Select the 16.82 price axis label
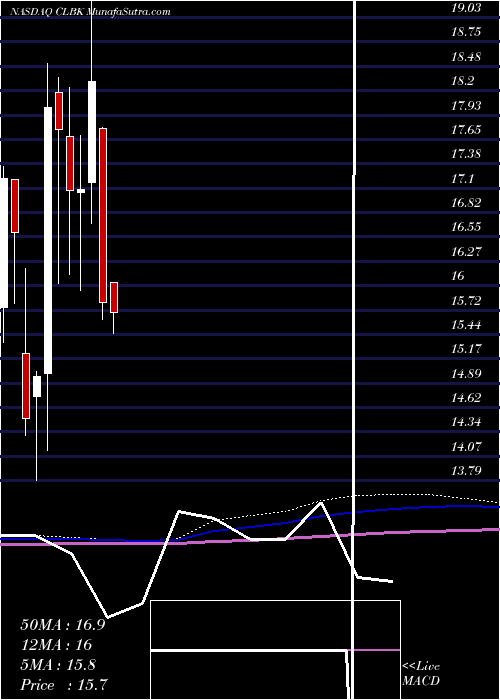Image resolution: width=500 pixels, height=700 pixels. 467,203
